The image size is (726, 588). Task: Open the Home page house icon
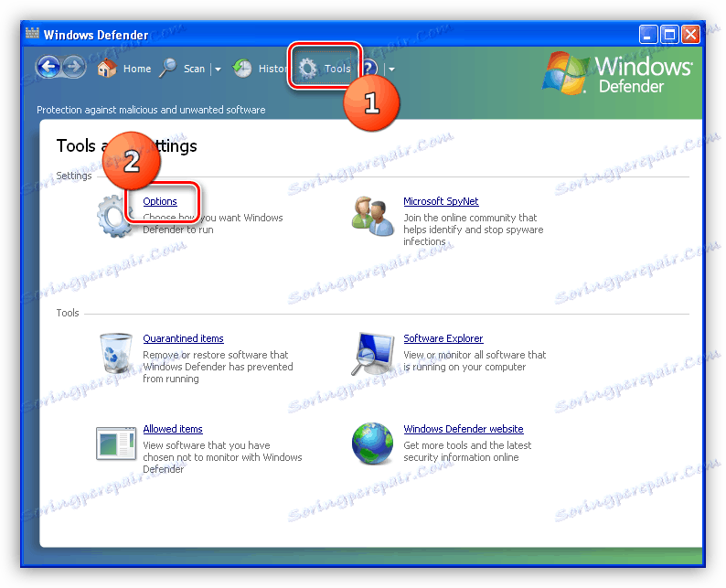[x=107, y=68]
